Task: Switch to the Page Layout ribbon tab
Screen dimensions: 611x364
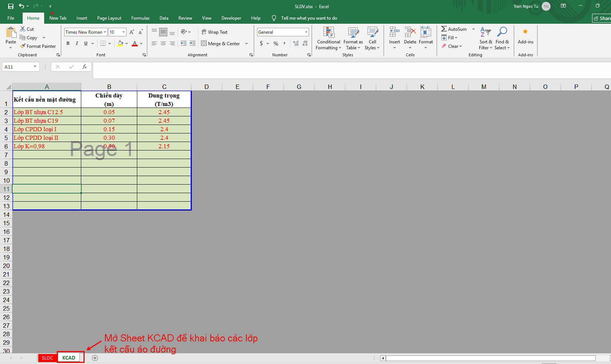Action: coord(109,18)
